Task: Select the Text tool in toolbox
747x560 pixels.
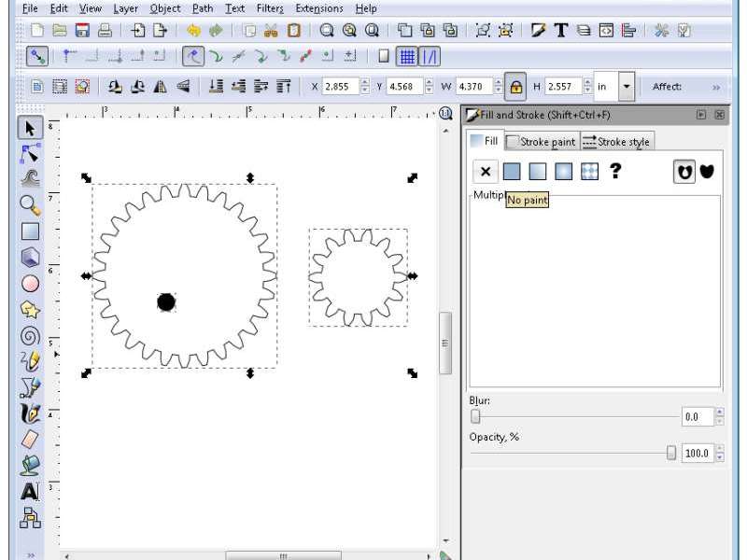Action: (30, 492)
